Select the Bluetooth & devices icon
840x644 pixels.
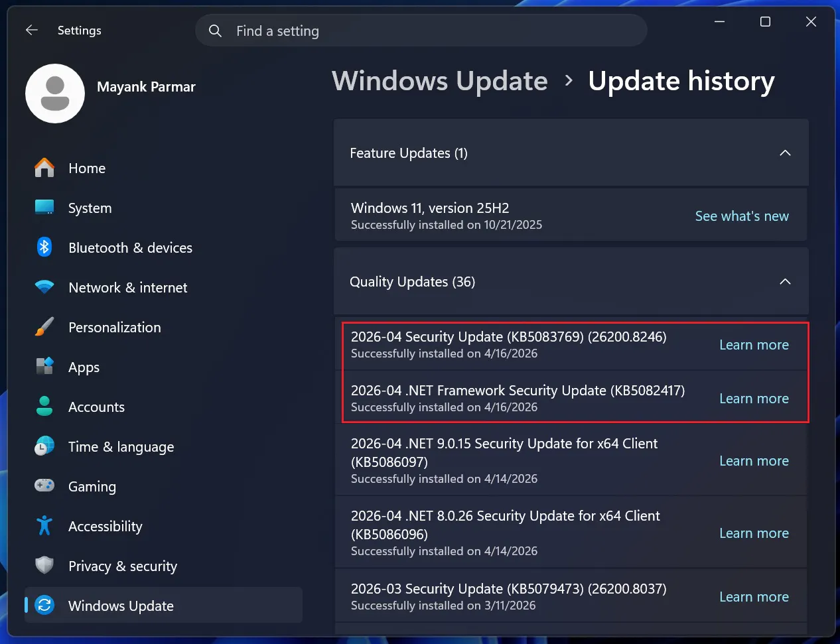click(44, 247)
